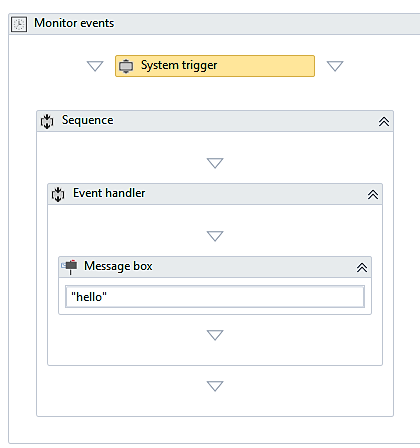This screenshot has width=420, height=448.
Task: Select the Monitor events title text
Action: pyautogui.click(x=74, y=23)
